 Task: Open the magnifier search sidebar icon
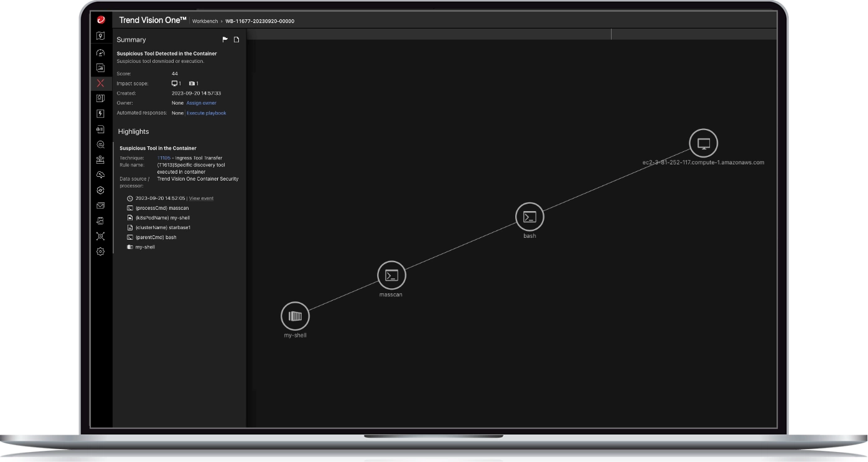[101, 144]
